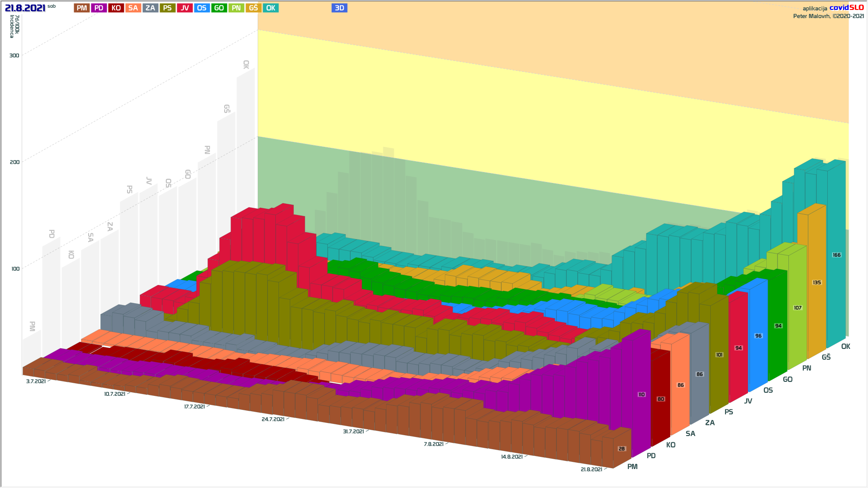Toggle the PM region legend button
Viewport: 868px width, 488px height.
(82, 8)
